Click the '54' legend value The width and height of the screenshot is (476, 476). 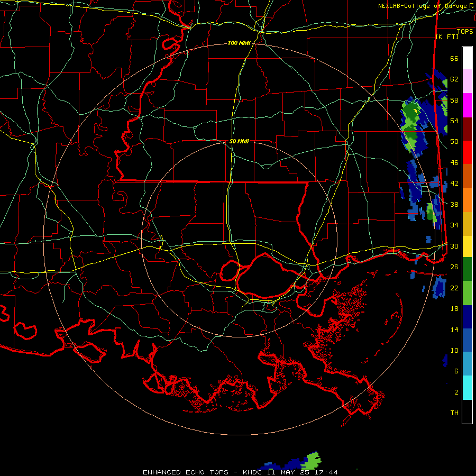[454, 121]
